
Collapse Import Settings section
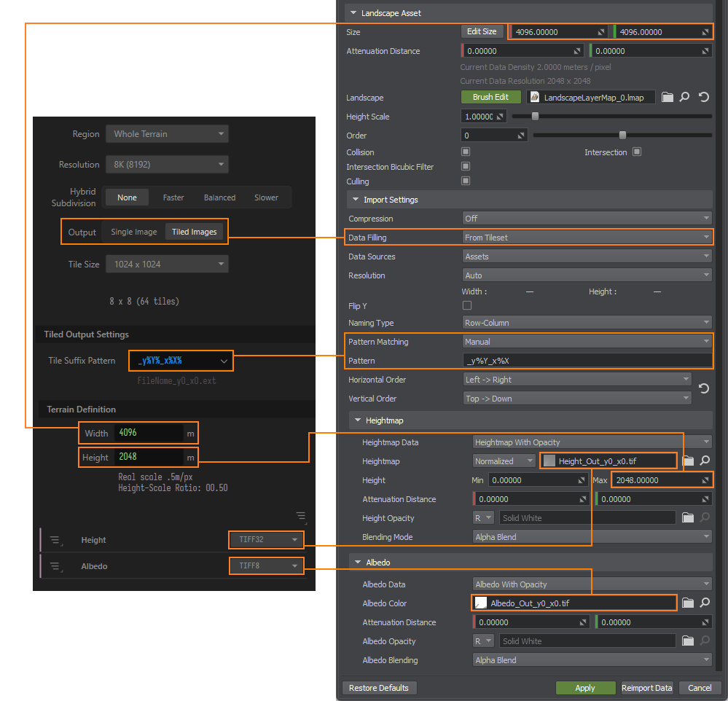[x=356, y=200]
